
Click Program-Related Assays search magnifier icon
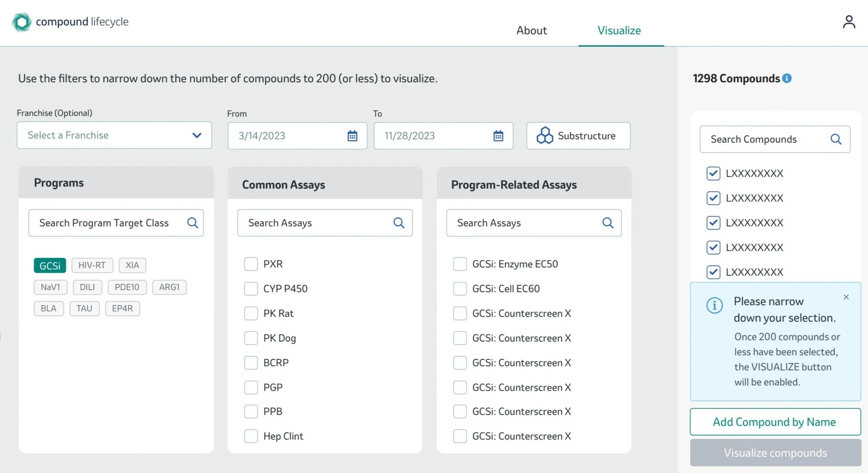click(608, 223)
